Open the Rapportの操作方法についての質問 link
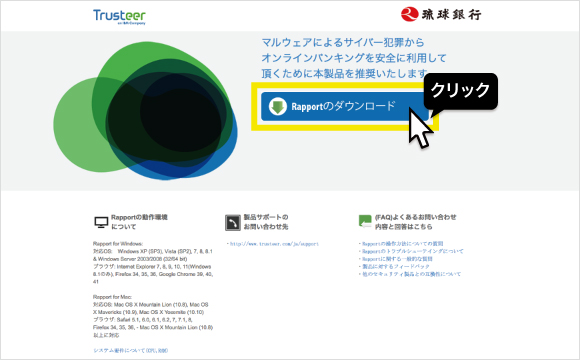This screenshot has width=580, height=360. (x=402, y=243)
